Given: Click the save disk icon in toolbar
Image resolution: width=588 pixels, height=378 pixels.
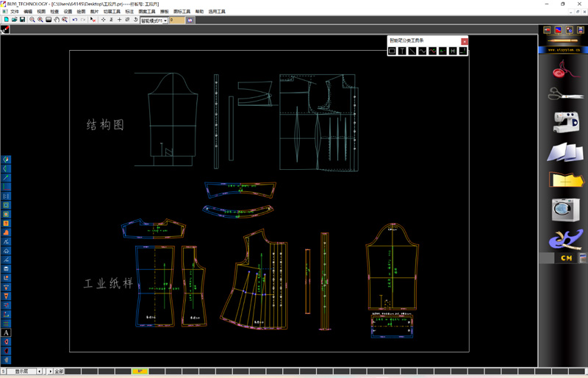Looking at the screenshot, I should [x=23, y=20].
